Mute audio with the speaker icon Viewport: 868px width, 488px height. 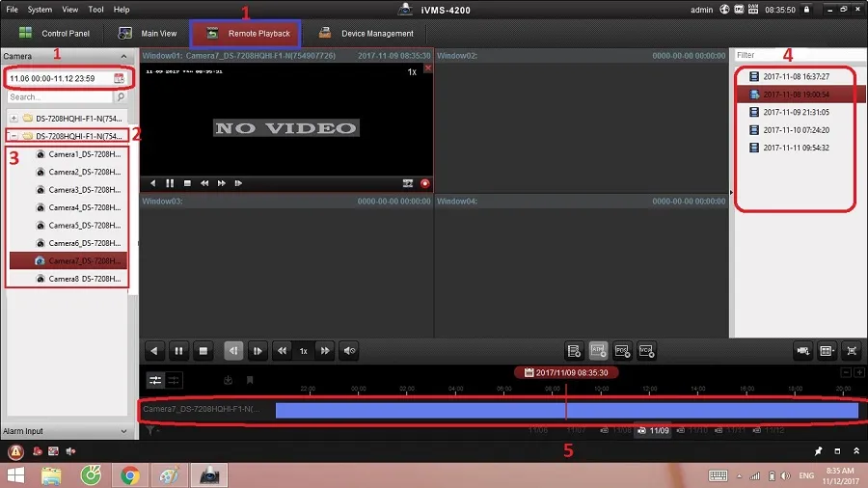(x=349, y=351)
